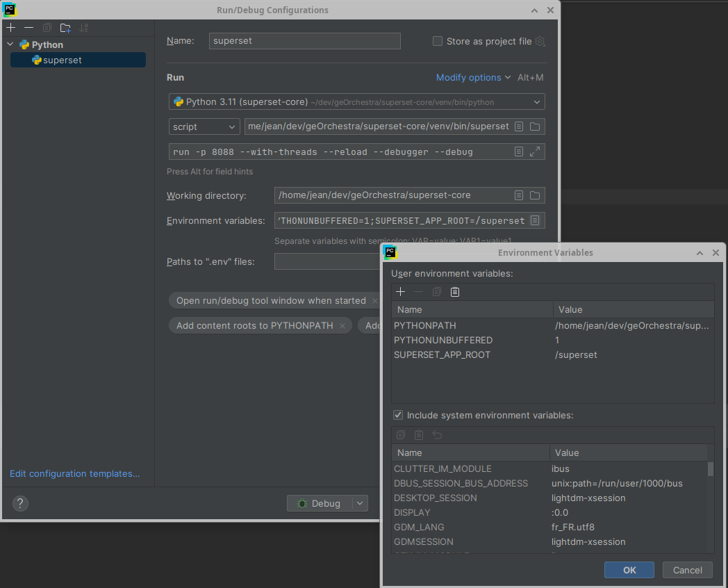Screen dimensions: 728x588
Task: Click the Working directory path field
Action: point(394,195)
